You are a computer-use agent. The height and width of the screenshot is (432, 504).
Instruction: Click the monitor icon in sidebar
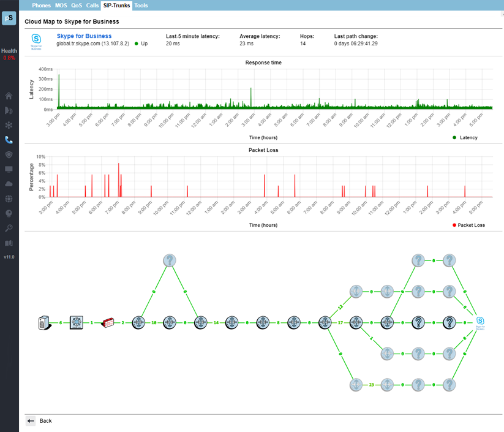(x=9, y=169)
